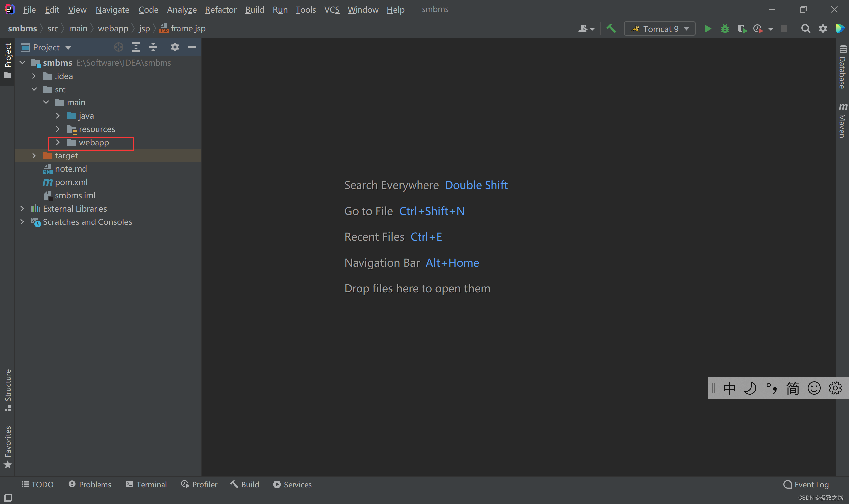Collapse the main folder
This screenshot has height=504, width=849.
pos(46,102)
